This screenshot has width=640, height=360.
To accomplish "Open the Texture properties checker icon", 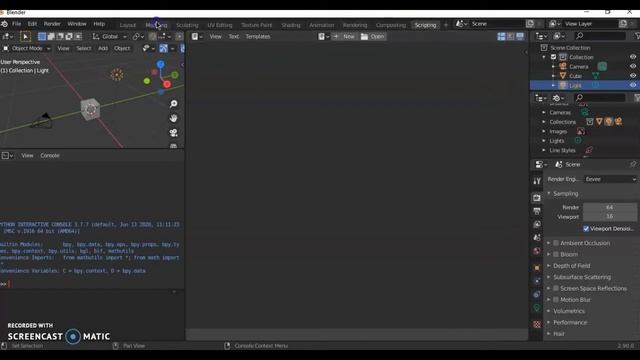I will [x=537, y=324].
